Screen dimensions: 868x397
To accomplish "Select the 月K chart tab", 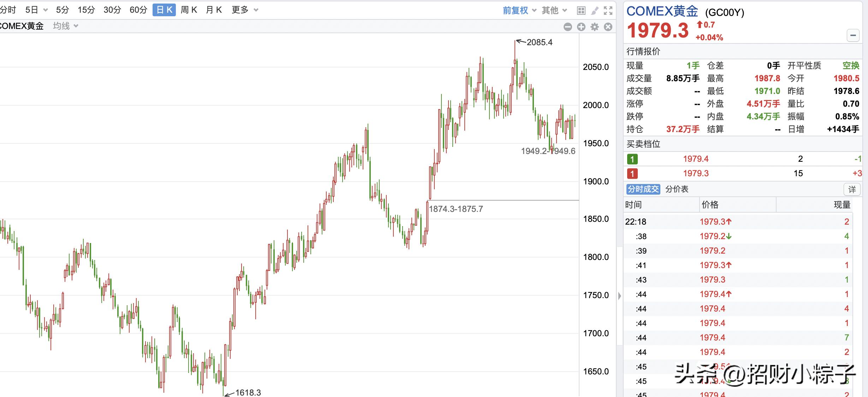I will [x=214, y=10].
